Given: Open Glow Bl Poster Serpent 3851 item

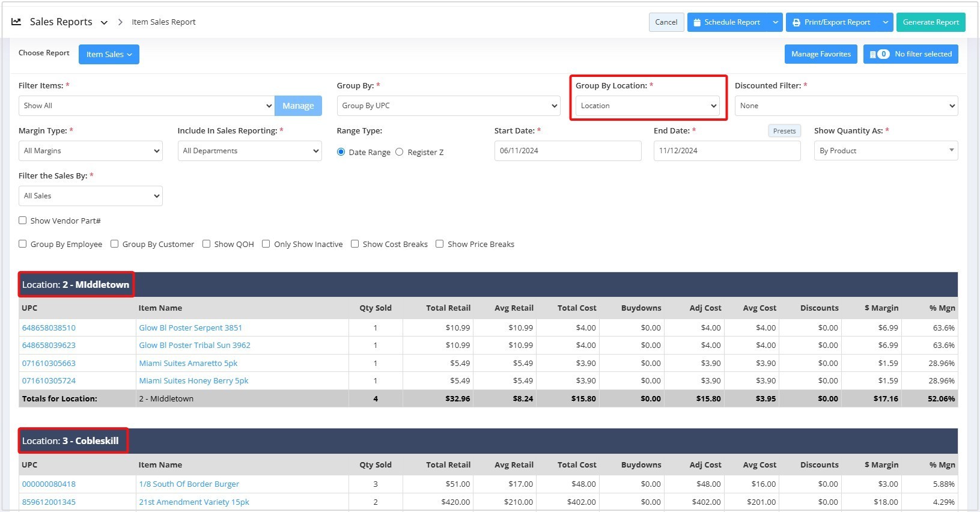Looking at the screenshot, I should (190, 328).
